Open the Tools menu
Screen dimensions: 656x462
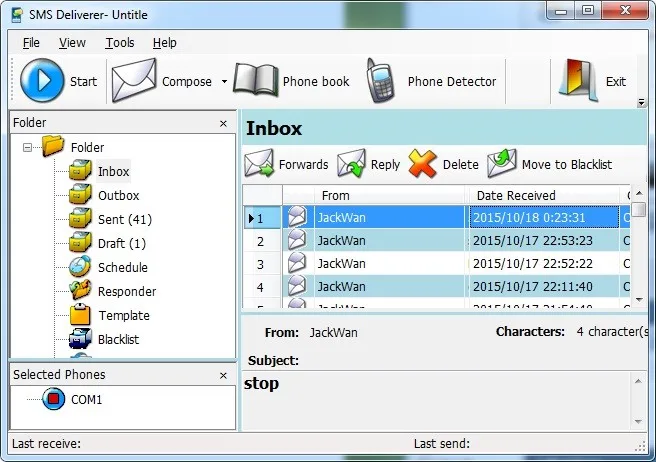coord(120,43)
